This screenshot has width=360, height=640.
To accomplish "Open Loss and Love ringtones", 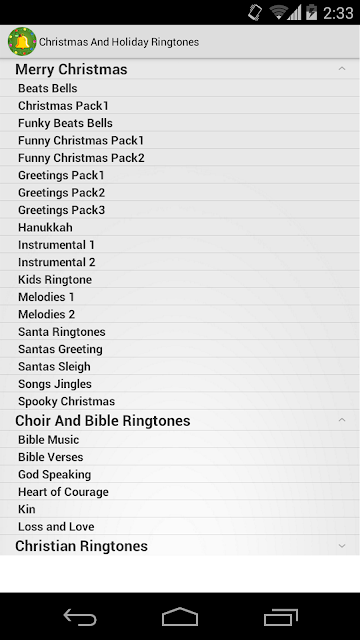I will pyautogui.click(x=180, y=527).
